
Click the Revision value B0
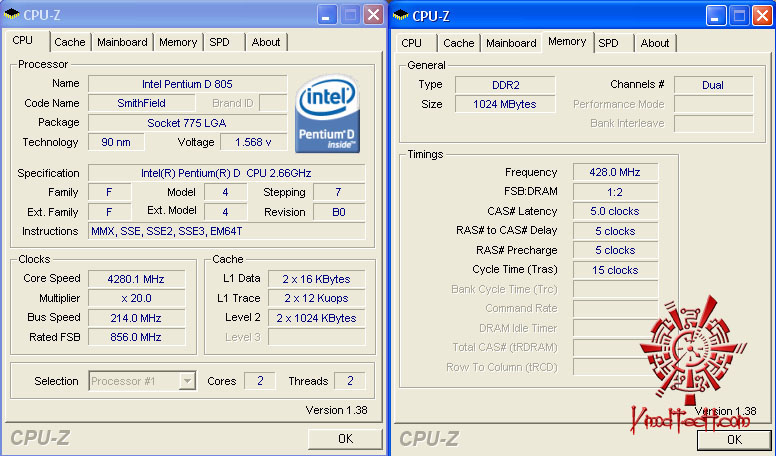tap(339, 212)
